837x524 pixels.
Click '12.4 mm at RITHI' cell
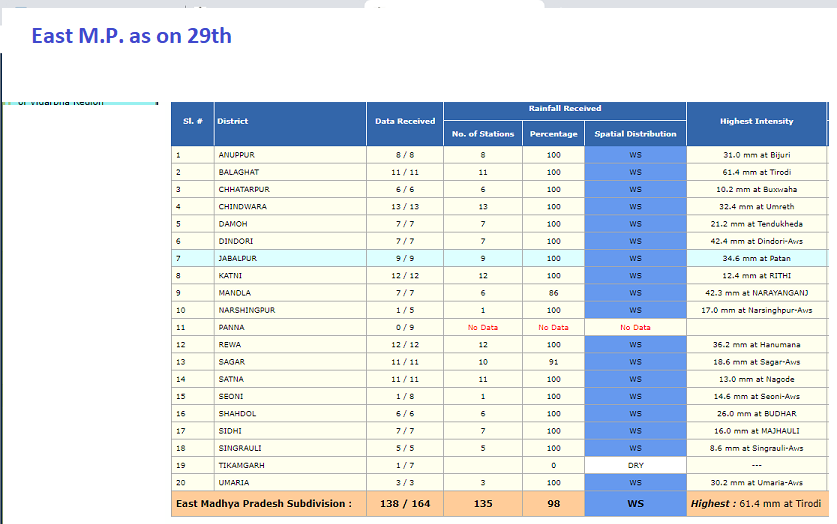[756, 276]
